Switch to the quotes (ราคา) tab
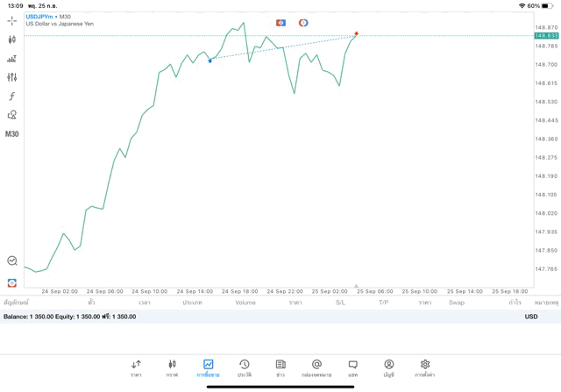Screen dimensions: 561x392 (x=136, y=368)
